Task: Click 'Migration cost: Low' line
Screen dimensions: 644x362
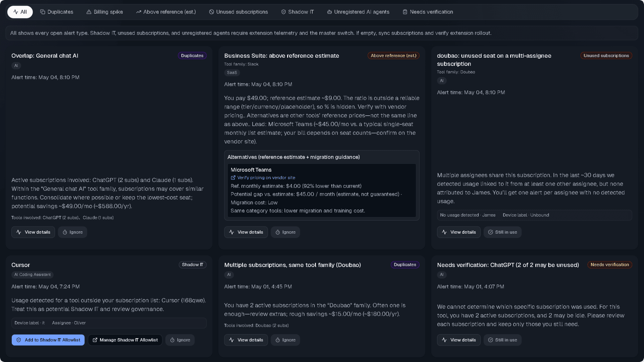Action: (254, 203)
